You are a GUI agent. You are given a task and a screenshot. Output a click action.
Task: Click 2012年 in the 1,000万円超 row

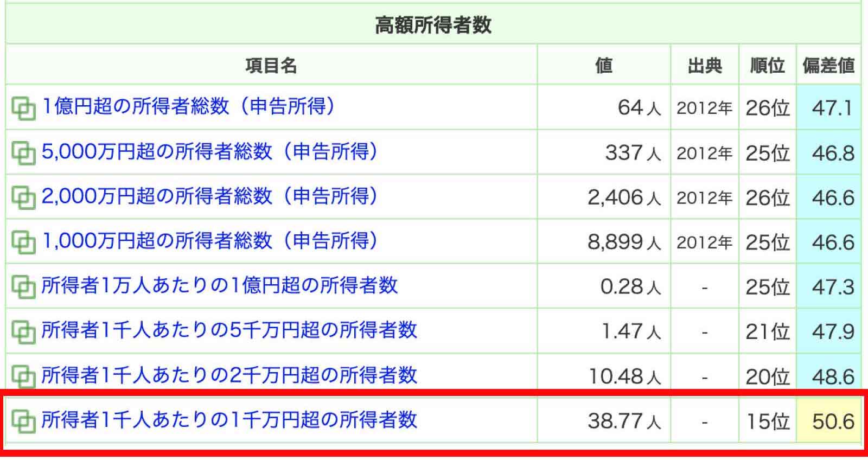tap(705, 242)
